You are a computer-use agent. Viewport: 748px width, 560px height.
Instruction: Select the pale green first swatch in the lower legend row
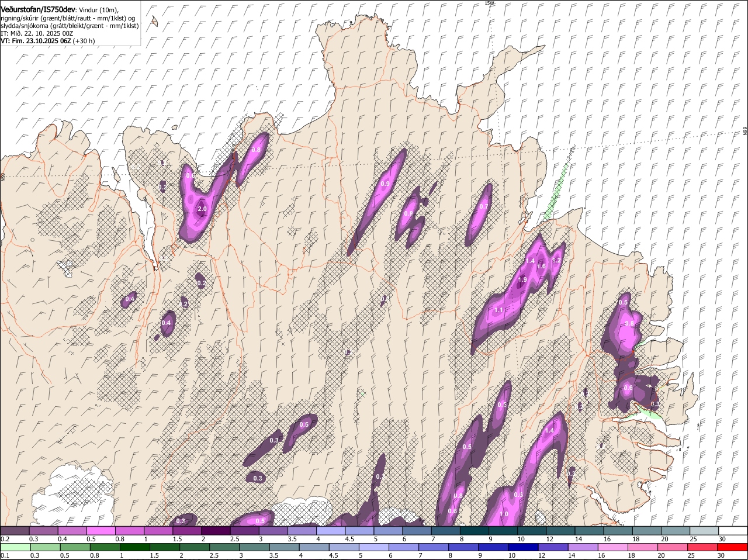[14, 547]
